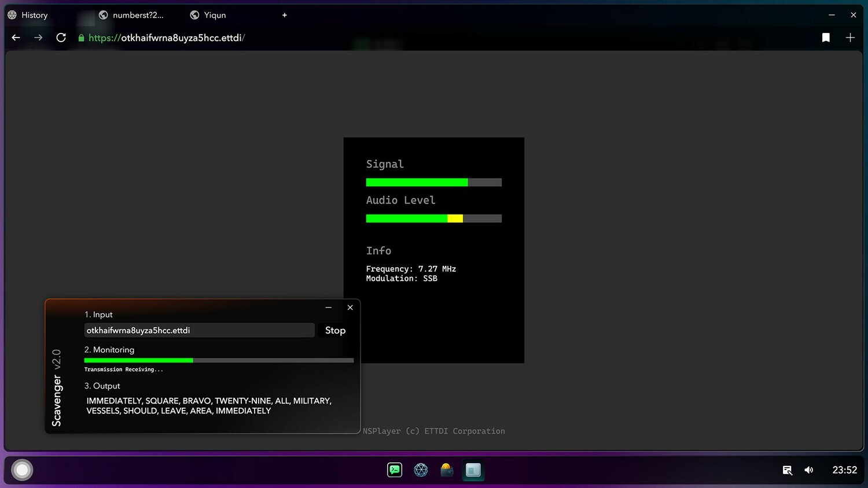Switch to the History tab

28,15
